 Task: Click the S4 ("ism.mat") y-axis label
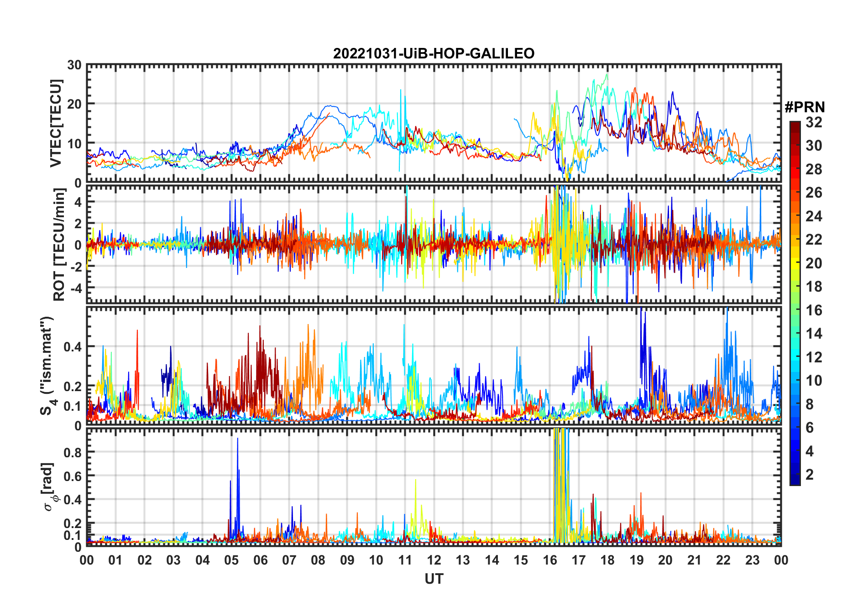[47, 366]
